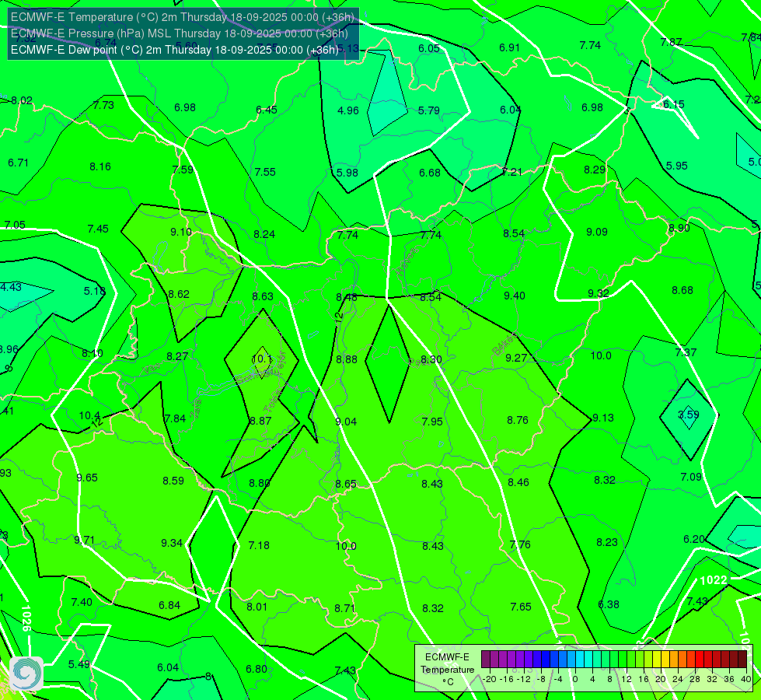
Task: Click the 7.87 temperature value
Action: pyautogui.click(x=671, y=42)
